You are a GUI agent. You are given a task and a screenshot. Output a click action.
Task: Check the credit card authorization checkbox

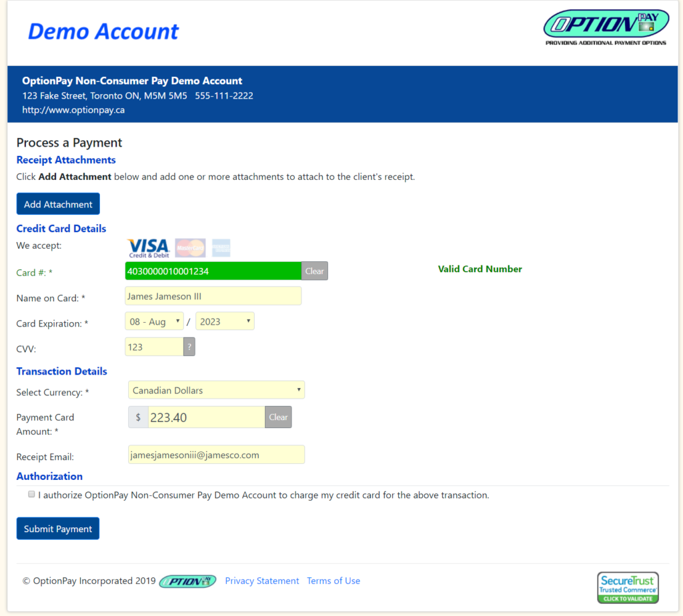(x=31, y=495)
